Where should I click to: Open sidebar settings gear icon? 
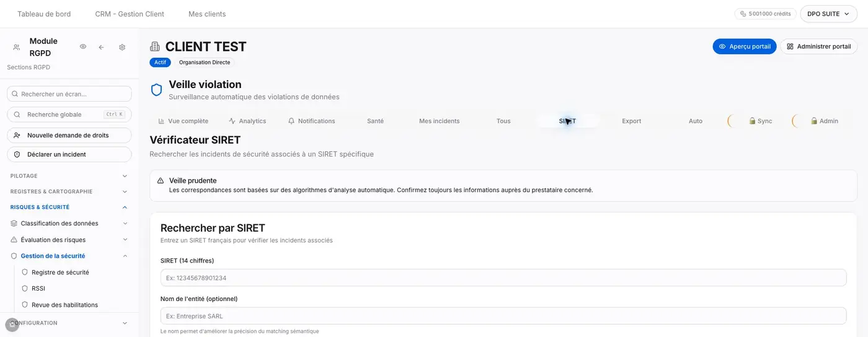click(122, 47)
